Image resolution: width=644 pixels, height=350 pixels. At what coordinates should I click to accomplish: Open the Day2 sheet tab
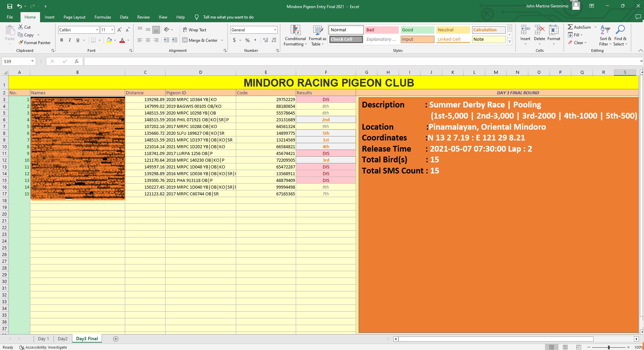click(63, 339)
